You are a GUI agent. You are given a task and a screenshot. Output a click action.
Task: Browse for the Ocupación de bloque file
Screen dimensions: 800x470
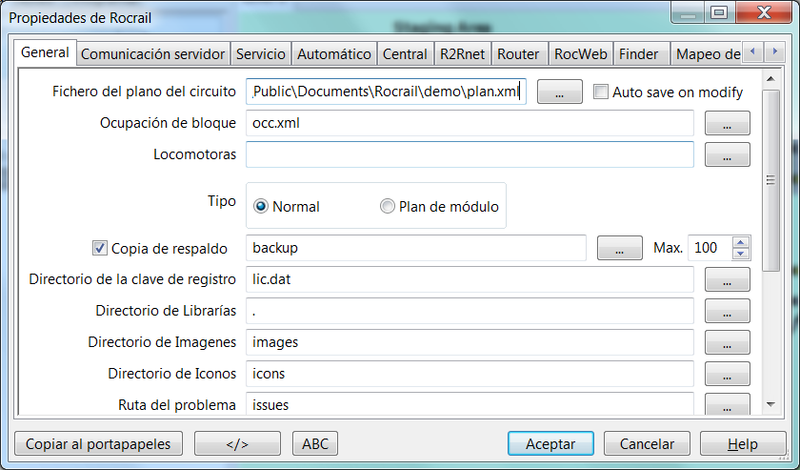(727, 123)
